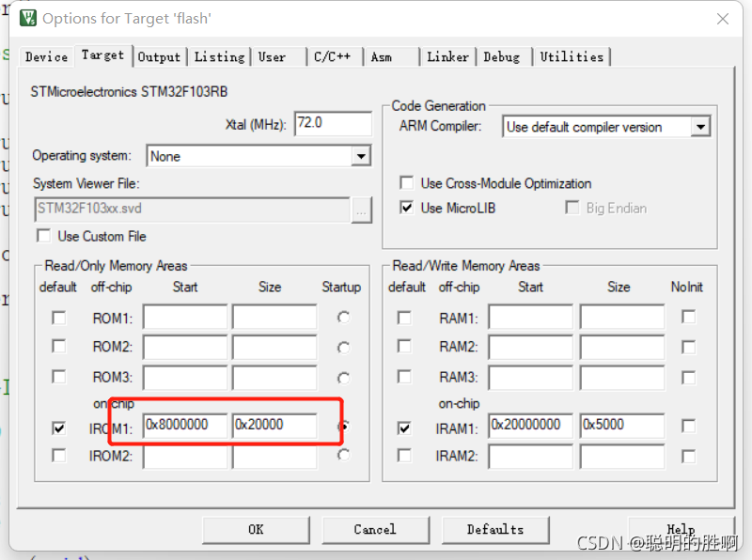This screenshot has height=560, width=752.
Task: Switch to the Device tab
Action: tap(46, 57)
